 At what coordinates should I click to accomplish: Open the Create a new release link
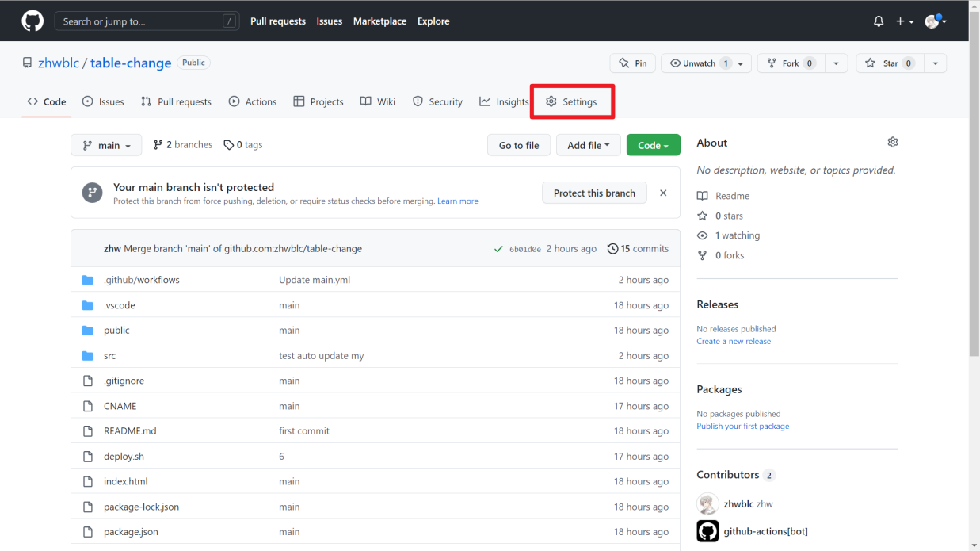[x=734, y=342]
